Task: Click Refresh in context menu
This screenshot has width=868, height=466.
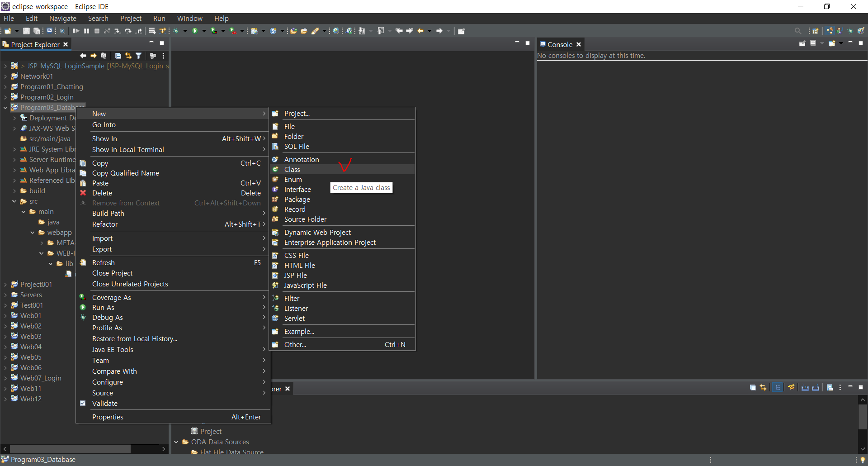Action: pyautogui.click(x=173, y=262)
